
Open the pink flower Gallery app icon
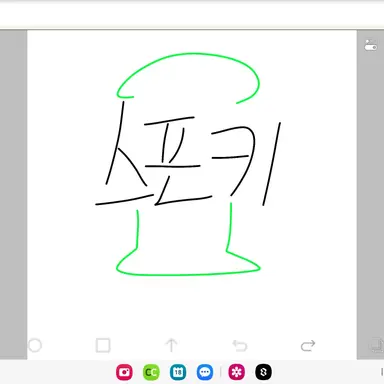tap(236, 372)
